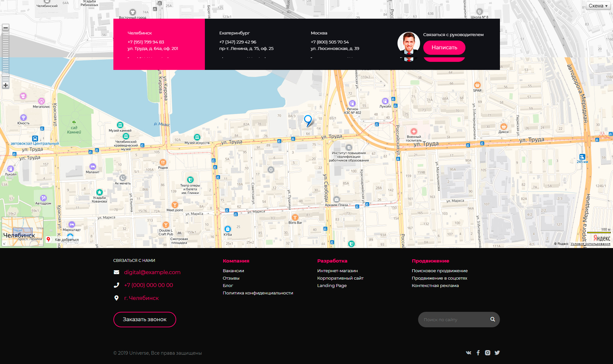Go to the Блог page

pos(228,286)
